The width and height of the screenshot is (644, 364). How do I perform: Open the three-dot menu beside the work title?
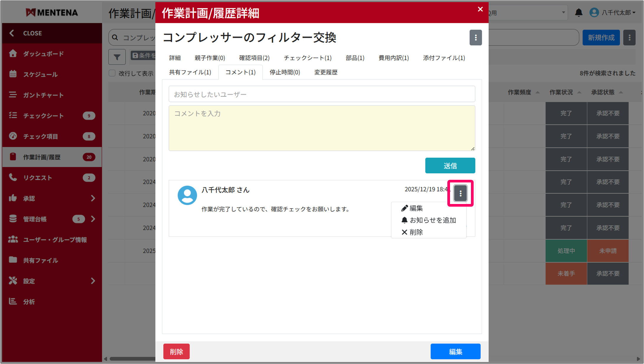click(475, 37)
